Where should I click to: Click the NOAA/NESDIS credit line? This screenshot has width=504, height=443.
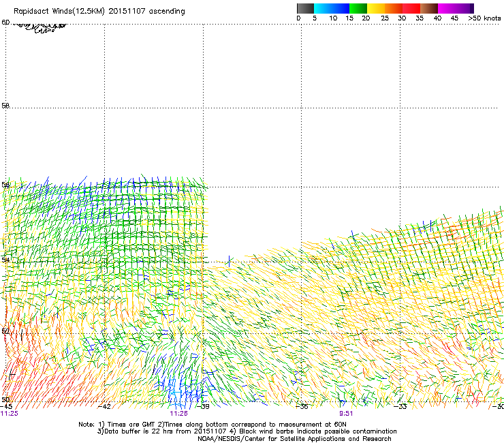(x=294, y=439)
